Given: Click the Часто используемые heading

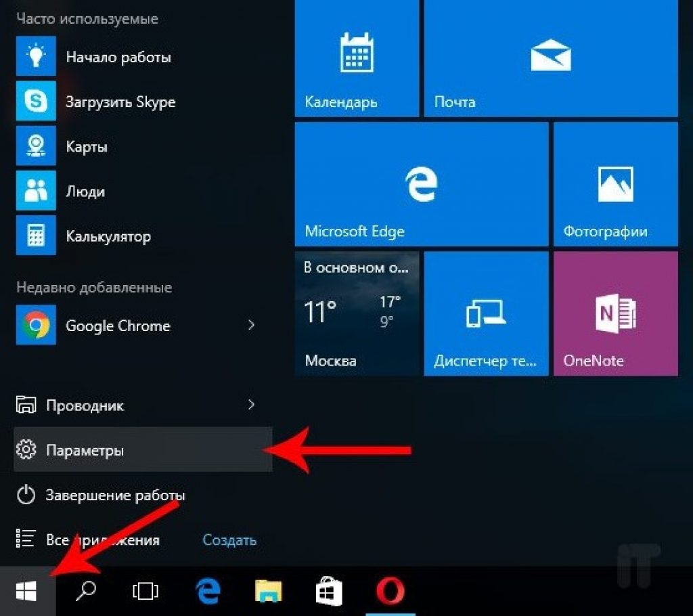Looking at the screenshot, I should coord(87,18).
